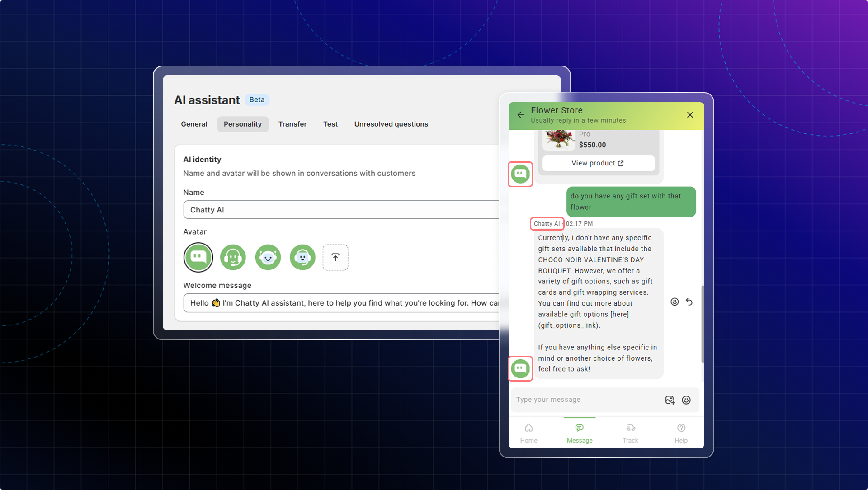The image size is (868, 490).
Task: Switch to the General settings tab
Action: coord(194,124)
